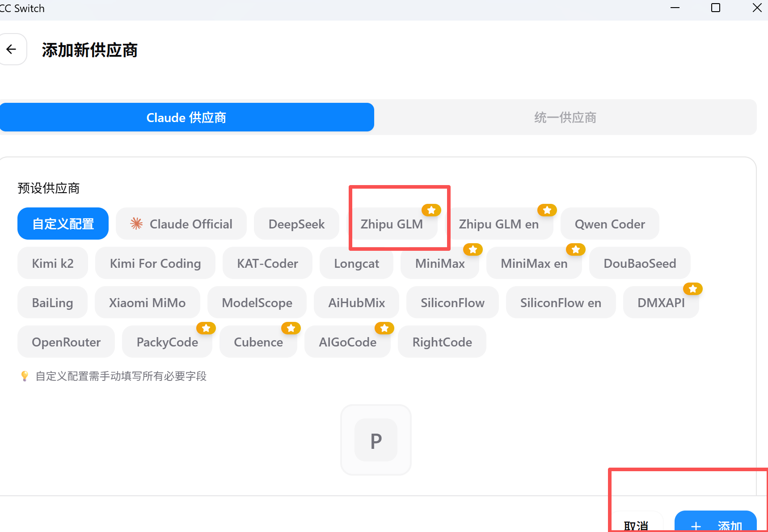The height and width of the screenshot is (532, 768).
Task: Maximize the CC Switch window
Action: click(716, 8)
